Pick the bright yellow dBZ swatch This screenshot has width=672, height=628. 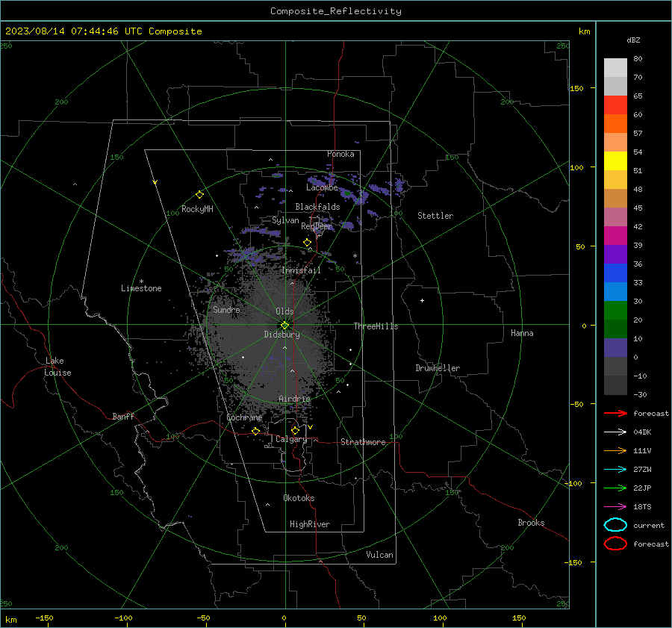(x=615, y=161)
